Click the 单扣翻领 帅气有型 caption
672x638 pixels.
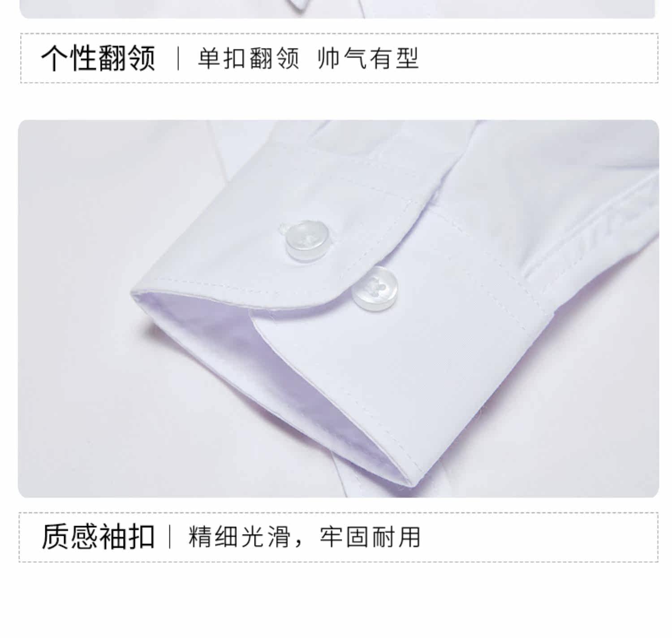pyautogui.click(x=308, y=59)
